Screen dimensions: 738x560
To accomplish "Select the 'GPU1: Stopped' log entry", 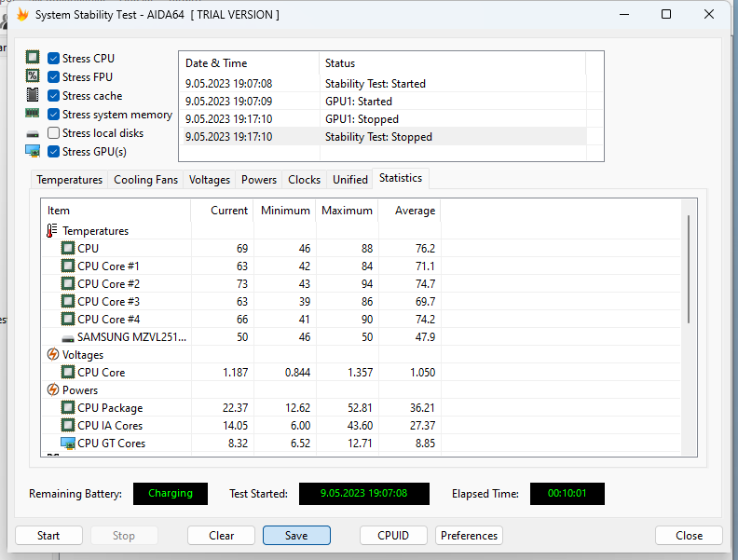I will pos(383,119).
